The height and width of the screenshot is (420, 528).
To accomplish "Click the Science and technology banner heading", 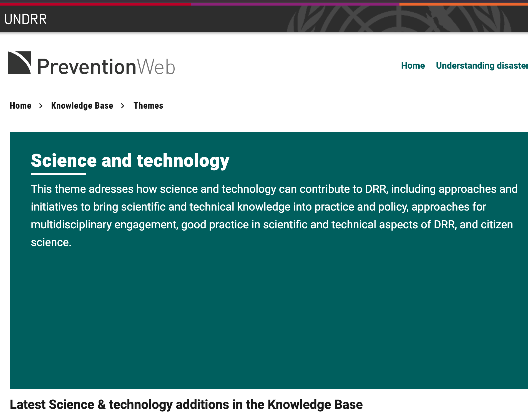I will click(130, 161).
